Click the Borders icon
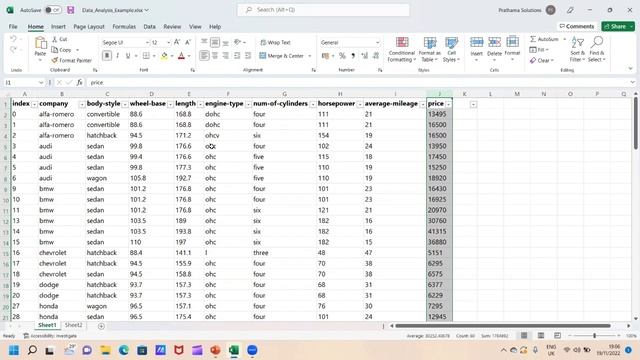The height and width of the screenshot is (360, 640). [x=146, y=56]
